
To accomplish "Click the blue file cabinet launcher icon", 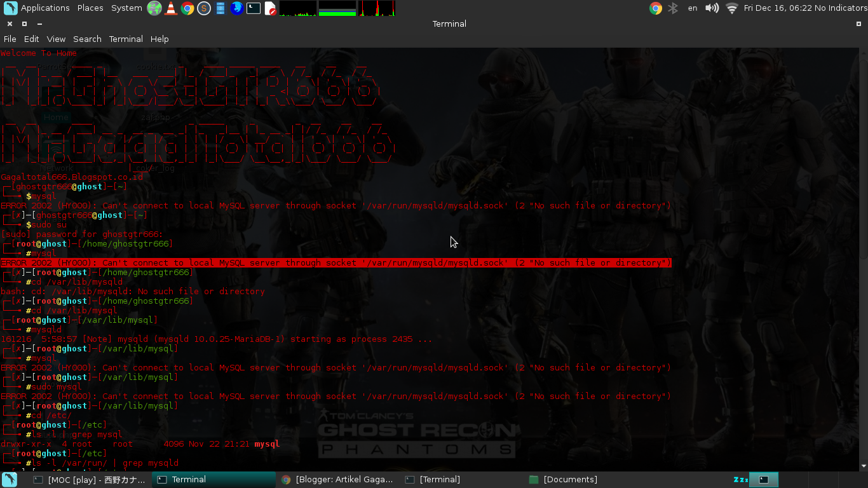I will click(220, 8).
